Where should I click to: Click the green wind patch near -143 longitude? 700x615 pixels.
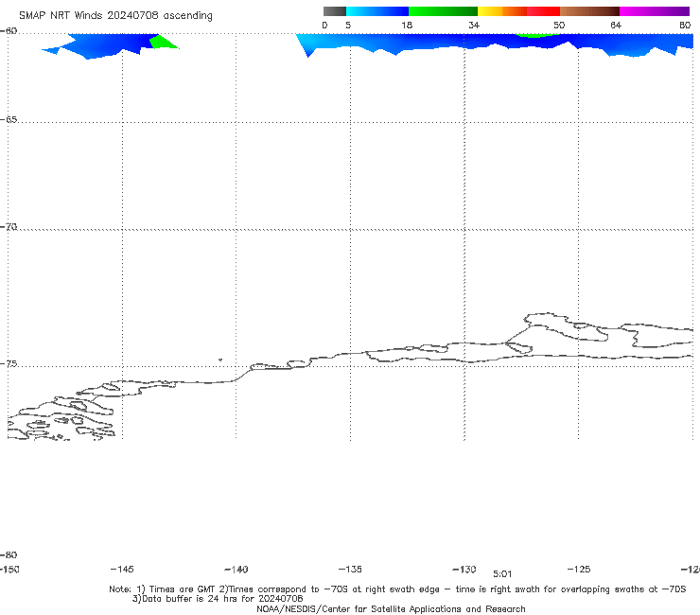point(164,43)
